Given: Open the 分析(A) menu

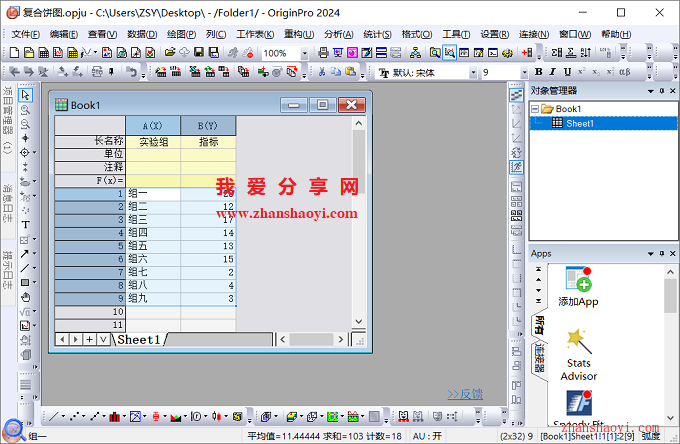Looking at the screenshot, I should pyautogui.click(x=338, y=34).
